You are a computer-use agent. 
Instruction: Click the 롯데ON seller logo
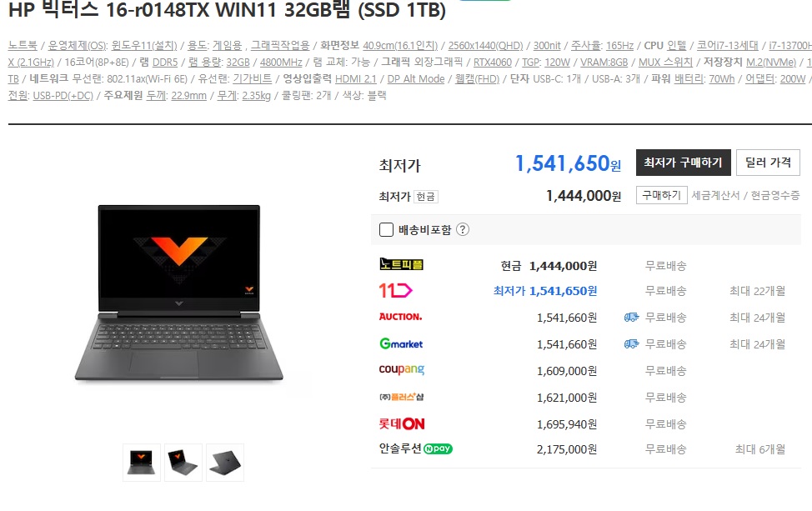[401, 424]
